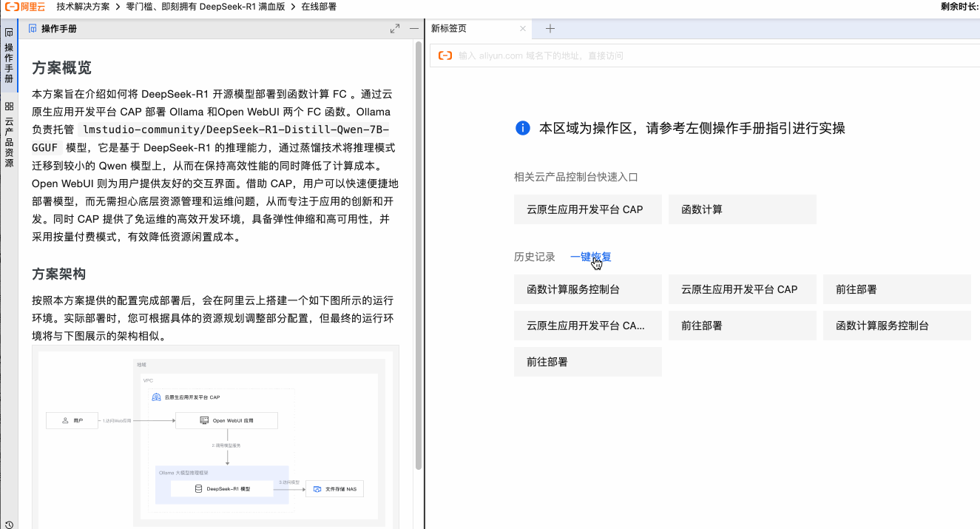Open 前往部署 history item in first row
Image resolution: width=980 pixels, height=529 pixels.
897,289
